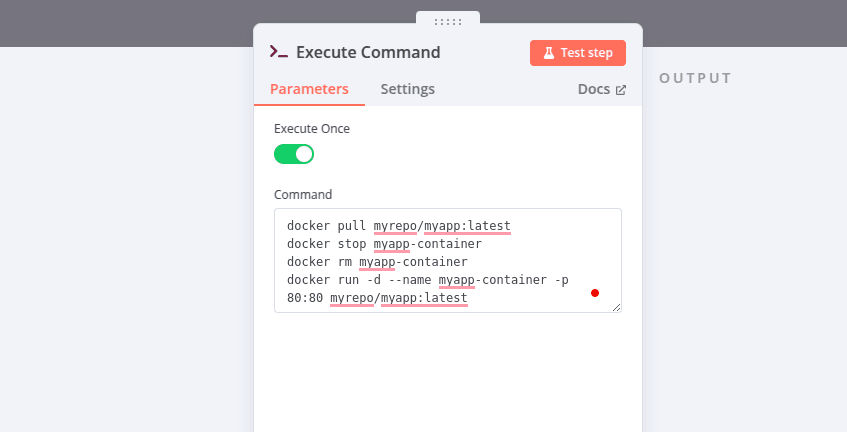Viewport: 847px width, 432px height.
Task: Click the red dot inside the Command field
Action: [595, 293]
